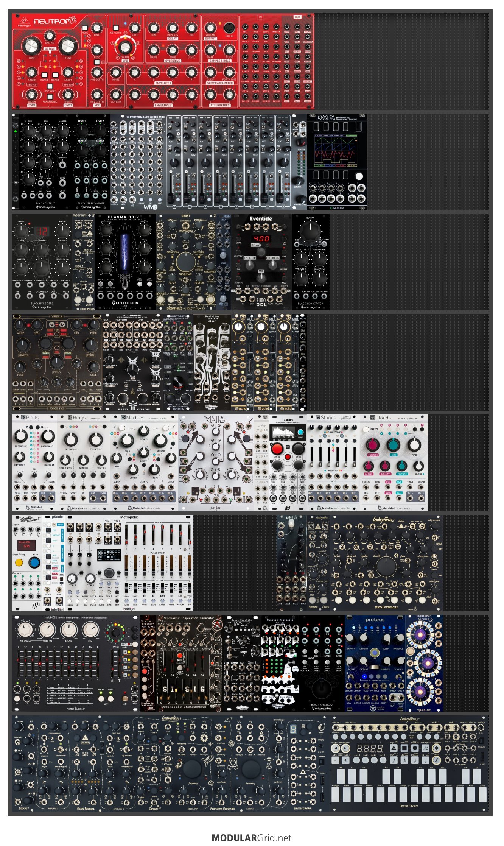Select the Vhikk X module
This screenshot has width=504, height=846.
pos(57,362)
